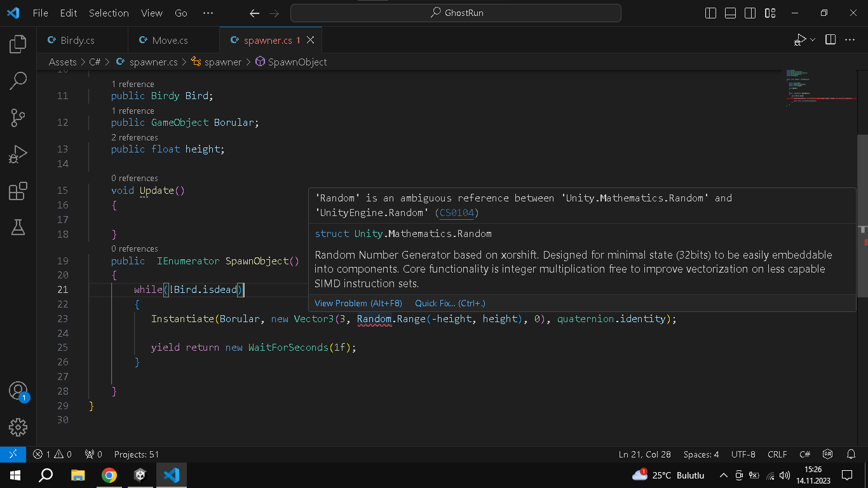This screenshot has width=868, height=488.
Task: Toggle the bottom panel layout button
Action: pyautogui.click(x=731, y=13)
